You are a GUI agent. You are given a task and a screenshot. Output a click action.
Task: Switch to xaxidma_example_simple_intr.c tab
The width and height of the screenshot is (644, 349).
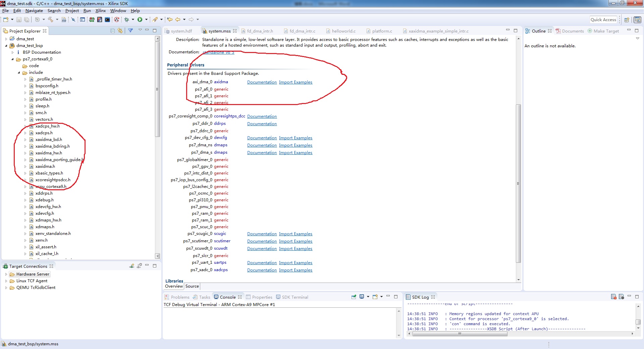click(438, 31)
